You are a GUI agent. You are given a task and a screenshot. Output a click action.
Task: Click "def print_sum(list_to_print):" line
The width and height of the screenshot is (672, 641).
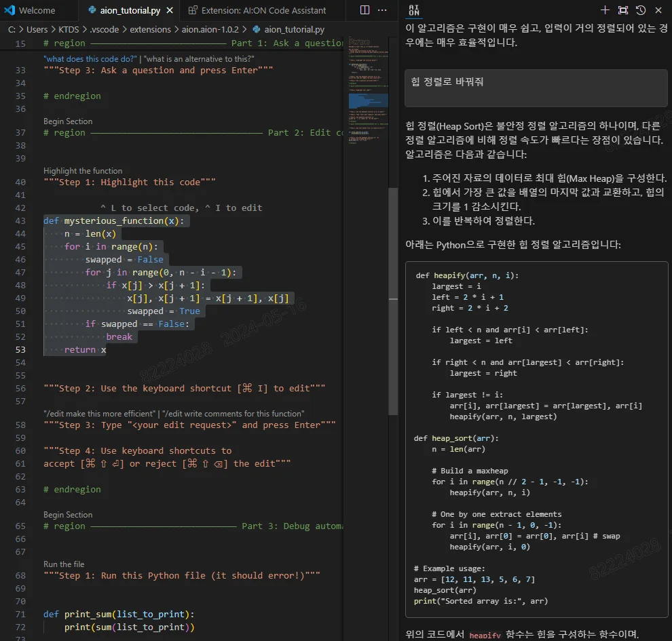119,615
